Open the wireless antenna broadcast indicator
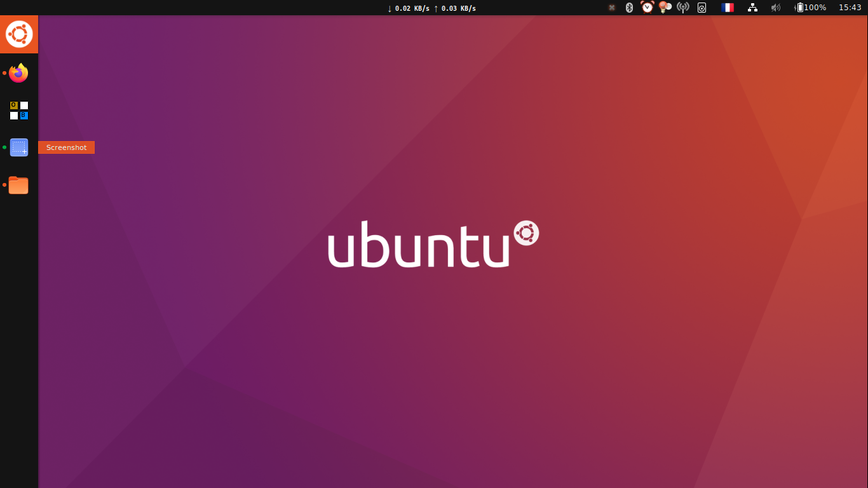This screenshot has width=868, height=488. coord(683,8)
